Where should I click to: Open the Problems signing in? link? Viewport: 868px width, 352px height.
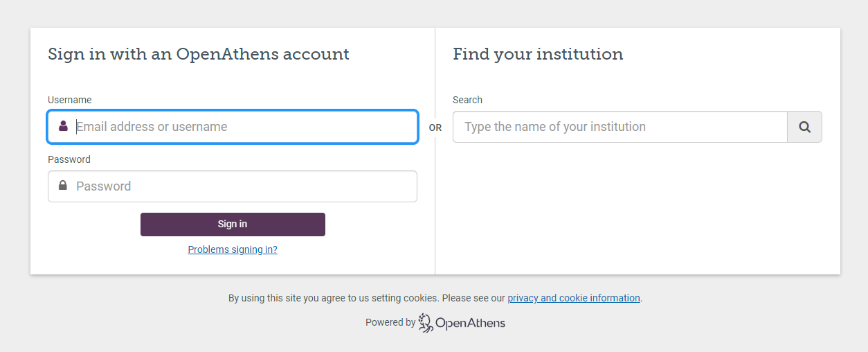point(233,249)
